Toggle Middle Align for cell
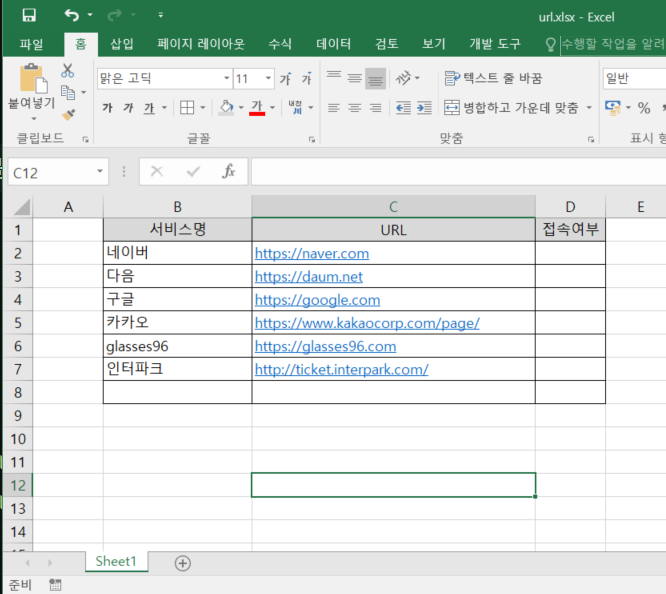Viewport: 666px width, 594px height. coord(355,78)
